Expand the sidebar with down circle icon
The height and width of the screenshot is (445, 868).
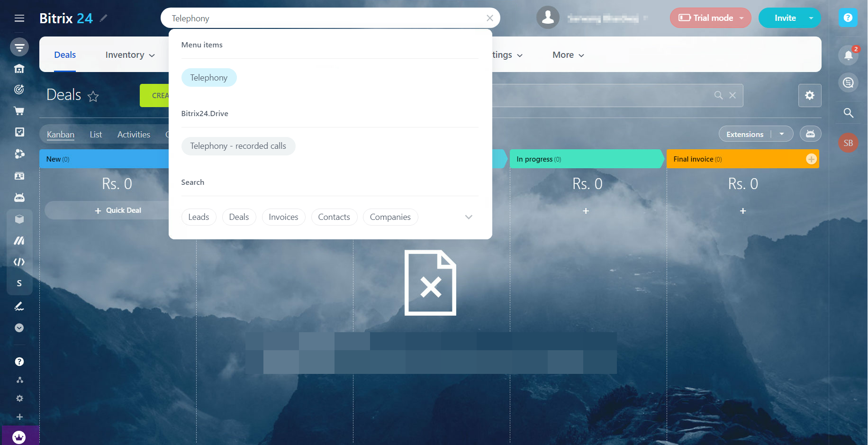tap(19, 328)
